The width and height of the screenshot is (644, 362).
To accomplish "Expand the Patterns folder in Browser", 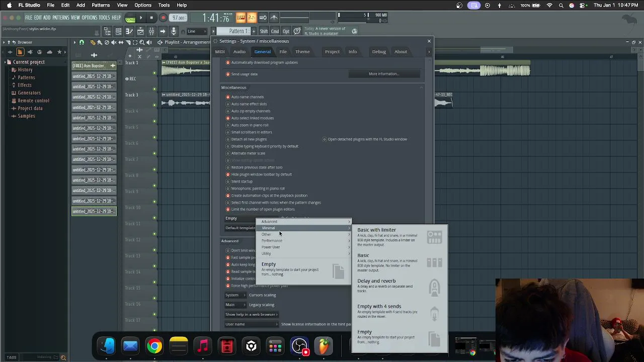I will [x=26, y=77].
